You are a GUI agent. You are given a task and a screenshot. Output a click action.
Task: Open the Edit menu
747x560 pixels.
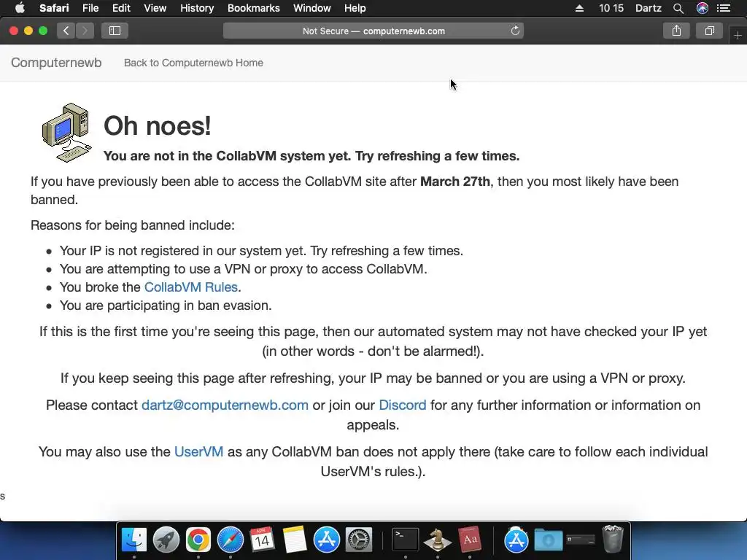(121, 8)
